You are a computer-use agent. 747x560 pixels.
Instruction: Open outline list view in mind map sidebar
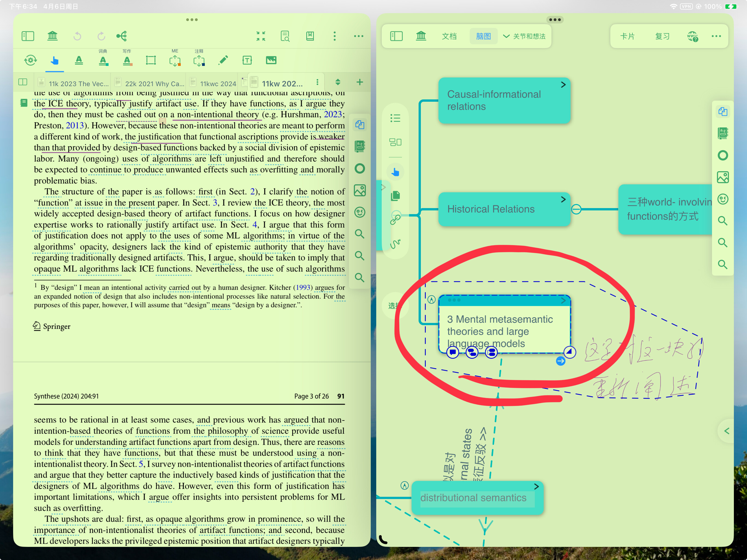(x=395, y=118)
